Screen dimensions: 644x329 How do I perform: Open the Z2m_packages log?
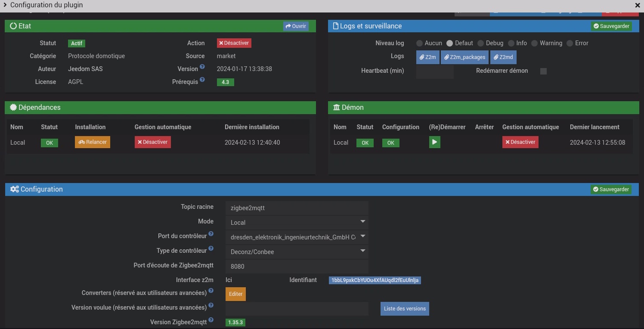coord(464,57)
